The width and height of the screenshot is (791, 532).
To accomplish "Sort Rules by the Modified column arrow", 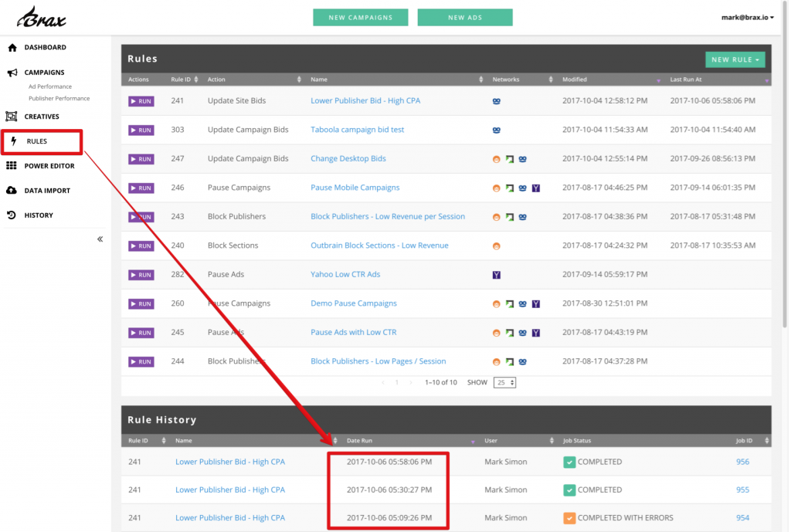I will [x=658, y=80].
